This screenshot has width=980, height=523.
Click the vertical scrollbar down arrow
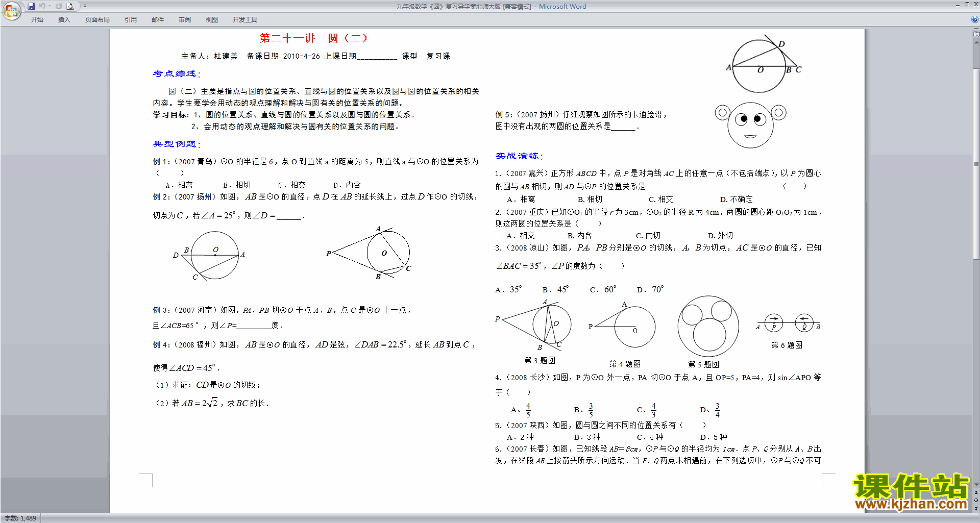[x=976, y=485]
